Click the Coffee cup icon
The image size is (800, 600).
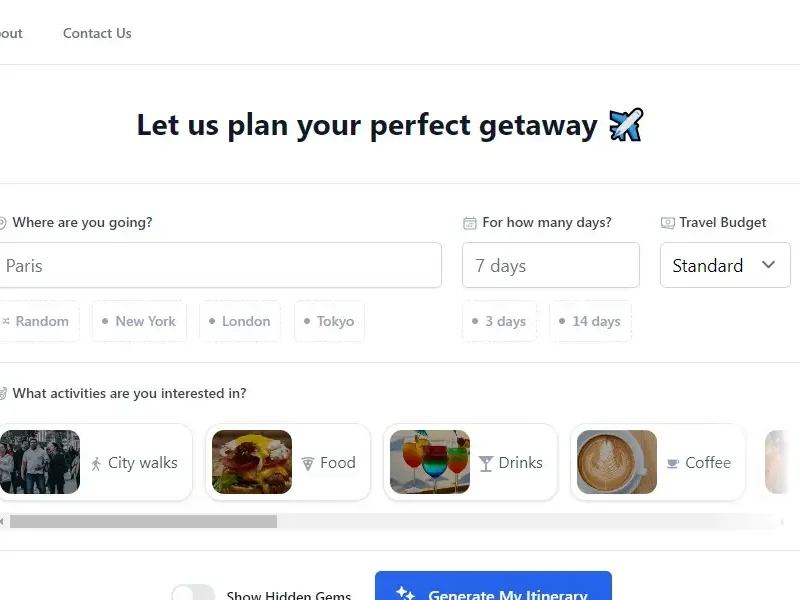pos(673,464)
